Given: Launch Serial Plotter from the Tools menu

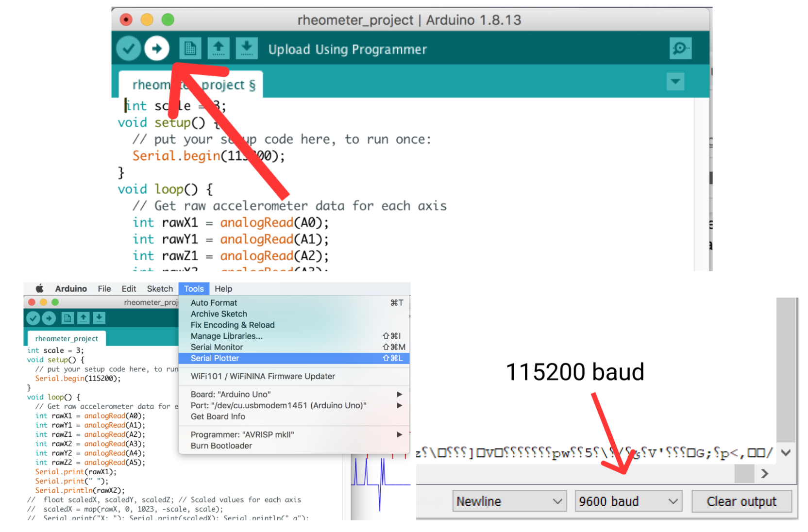Looking at the screenshot, I should 294,358.
